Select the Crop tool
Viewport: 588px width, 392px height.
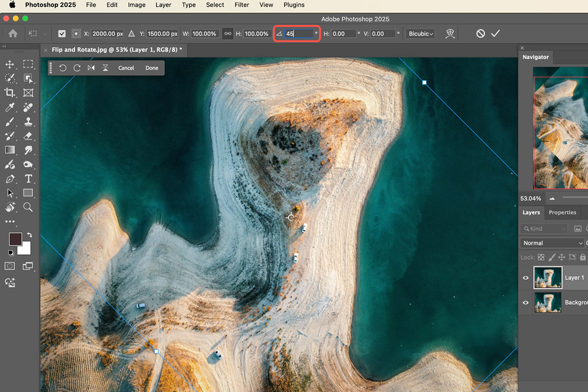click(10, 93)
